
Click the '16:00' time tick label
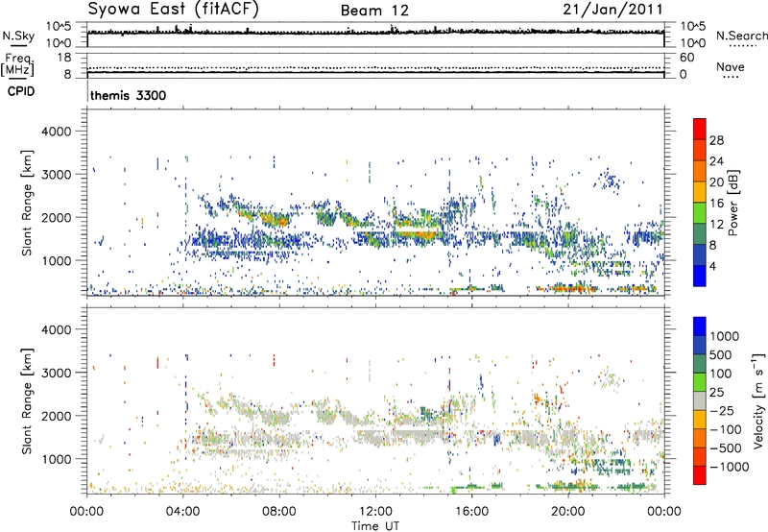(471, 512)
